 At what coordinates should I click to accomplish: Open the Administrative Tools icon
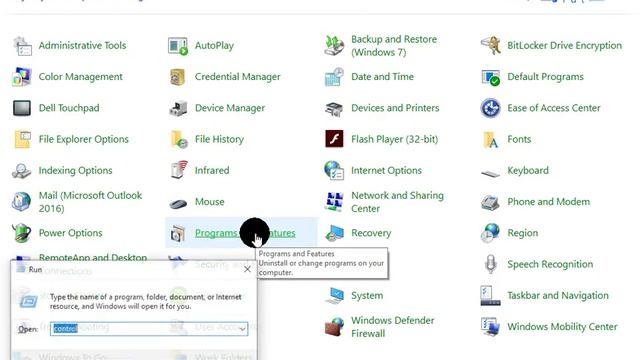coord(22,46)
